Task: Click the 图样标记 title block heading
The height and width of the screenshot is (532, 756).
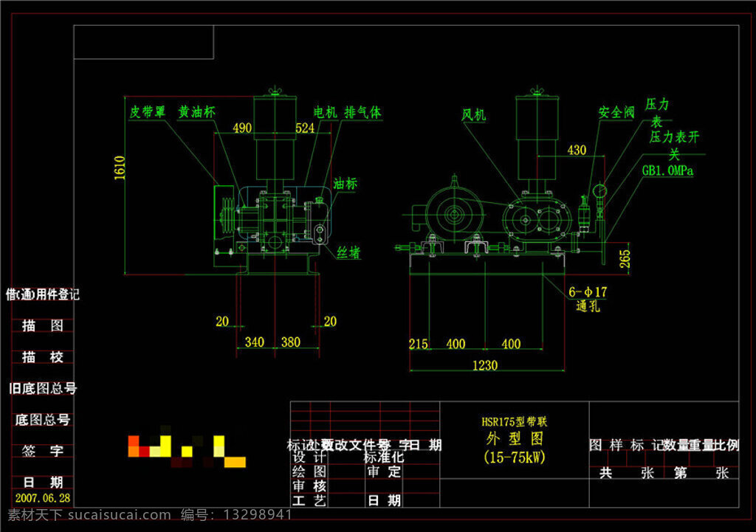Action: [x=626, y=445]
